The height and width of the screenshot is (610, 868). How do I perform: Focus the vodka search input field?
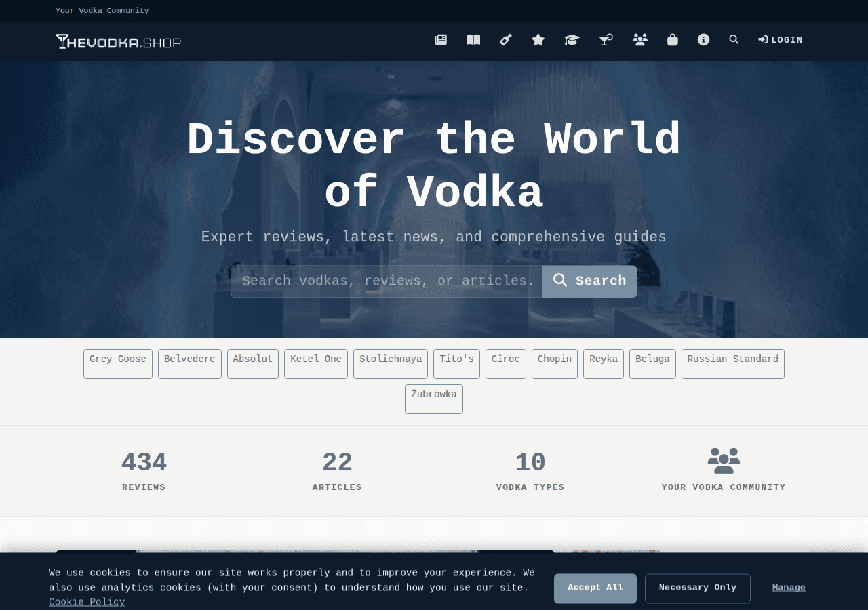click(387, 281)
